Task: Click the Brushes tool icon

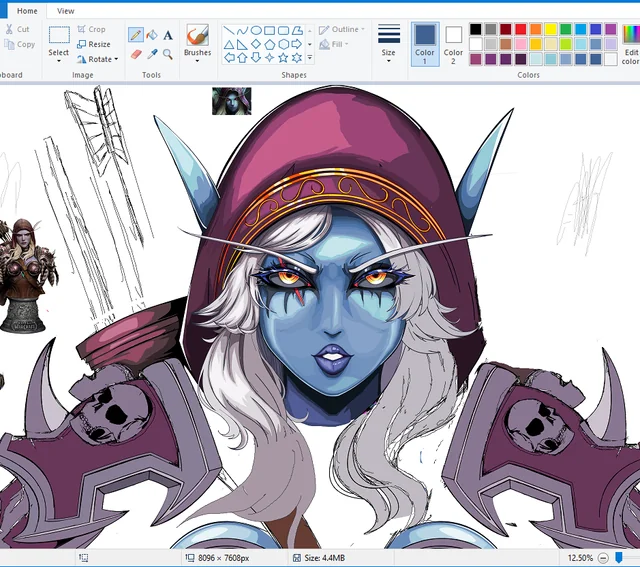Action: (198, 35)
